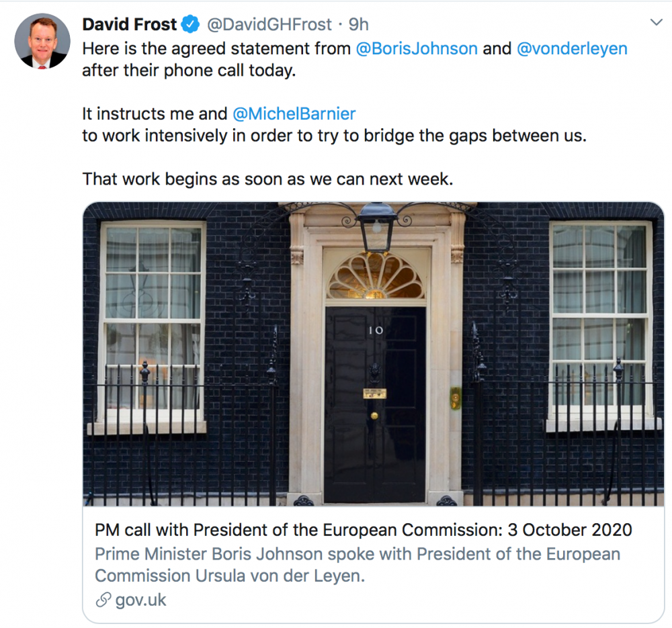Open the @MichelBarnier mention link
This screenshot has height=628, width=672.
click(x=293, y=114)
